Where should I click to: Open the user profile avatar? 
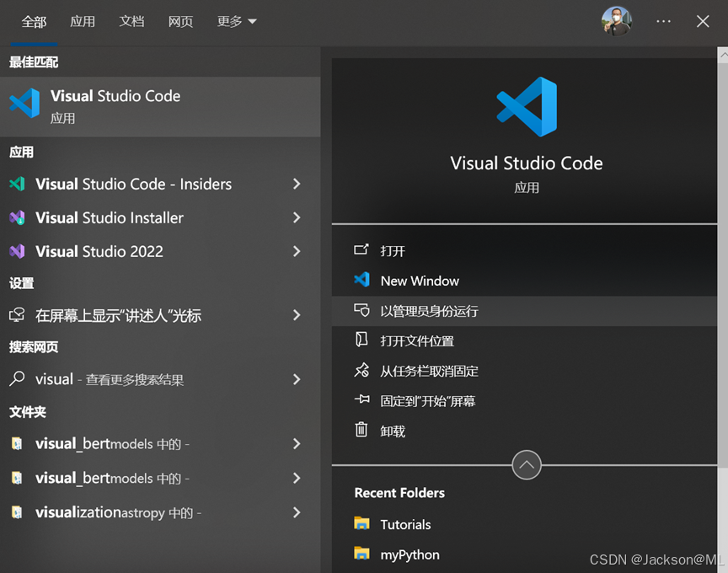(x=616, y=21)
